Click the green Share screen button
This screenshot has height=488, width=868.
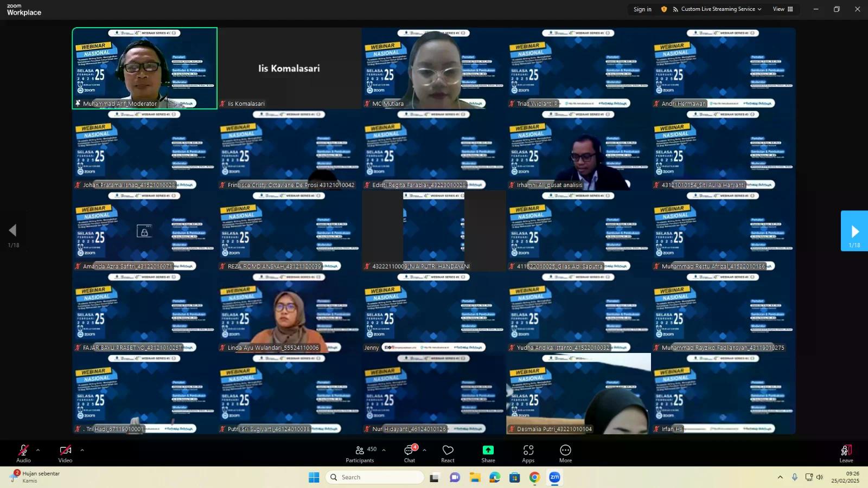488,454
